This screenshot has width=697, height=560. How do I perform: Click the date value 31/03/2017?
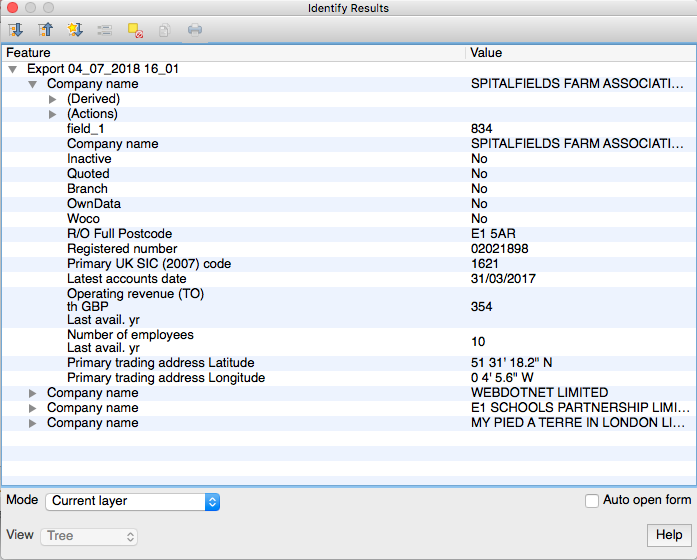[503, 279]
